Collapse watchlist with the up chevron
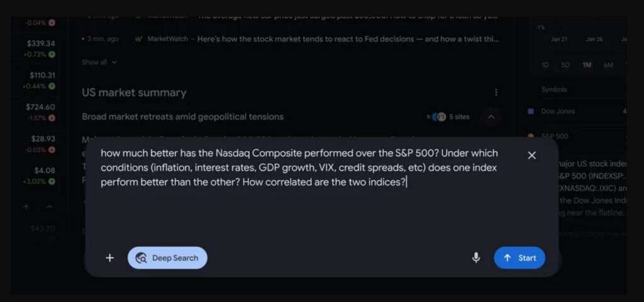Screen dimensions: 644x302 click(x=49, y=206)
